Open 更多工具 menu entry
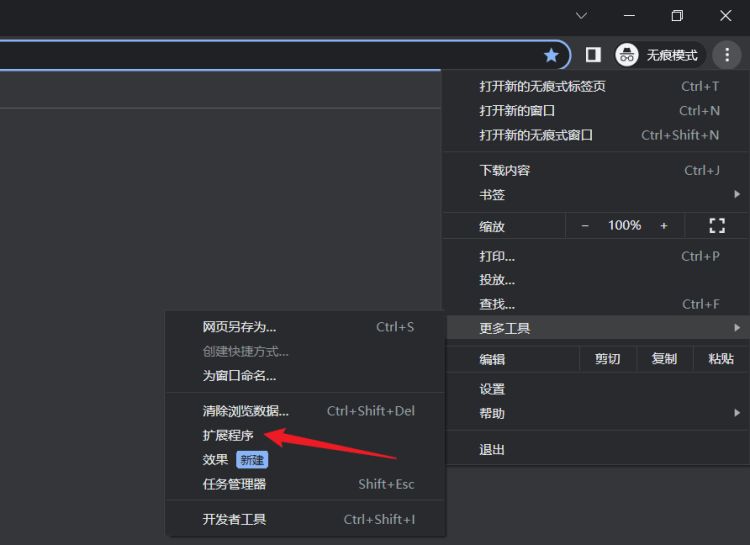The image size is (750, 545). 596,328
